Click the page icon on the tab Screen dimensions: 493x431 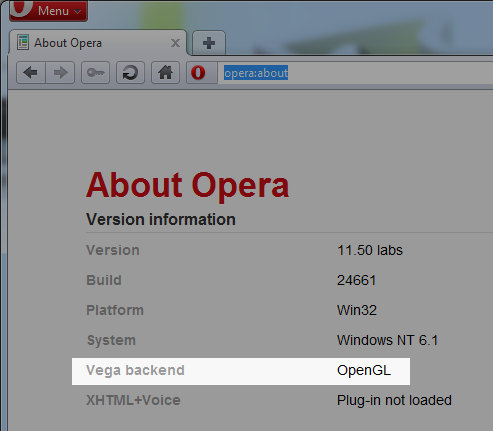tap(23, 43)
